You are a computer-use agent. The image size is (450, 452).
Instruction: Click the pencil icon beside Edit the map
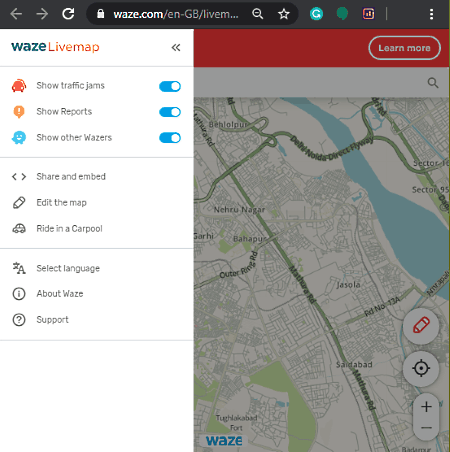coord(19,203)
